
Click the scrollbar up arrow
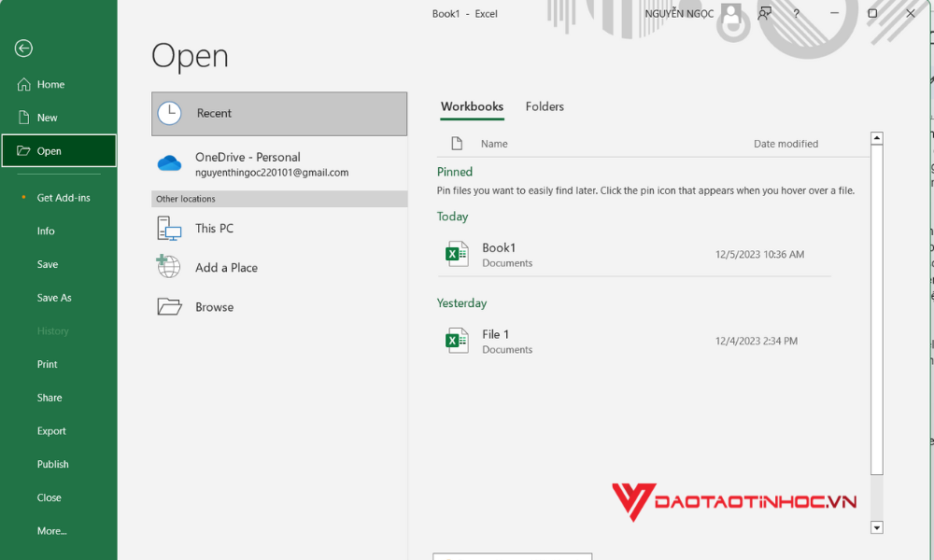pyautogui.click(x=877, y=139)
